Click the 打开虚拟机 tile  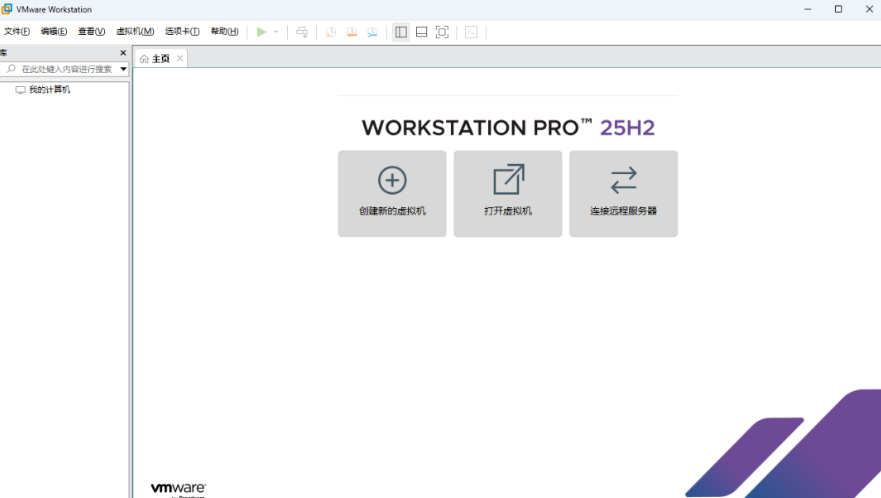[x=508, y=193]
